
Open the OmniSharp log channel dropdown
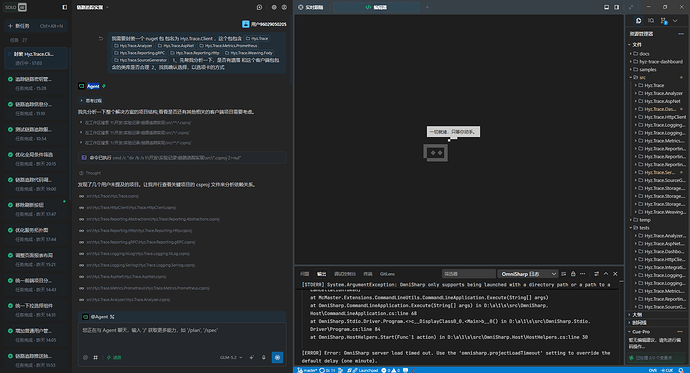(528, 274)
